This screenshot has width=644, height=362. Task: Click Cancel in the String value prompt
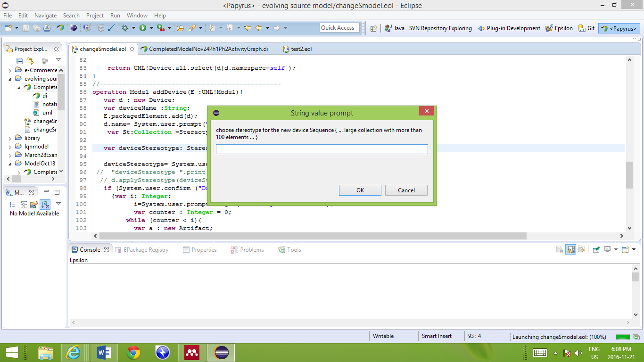tap(406, 190)
